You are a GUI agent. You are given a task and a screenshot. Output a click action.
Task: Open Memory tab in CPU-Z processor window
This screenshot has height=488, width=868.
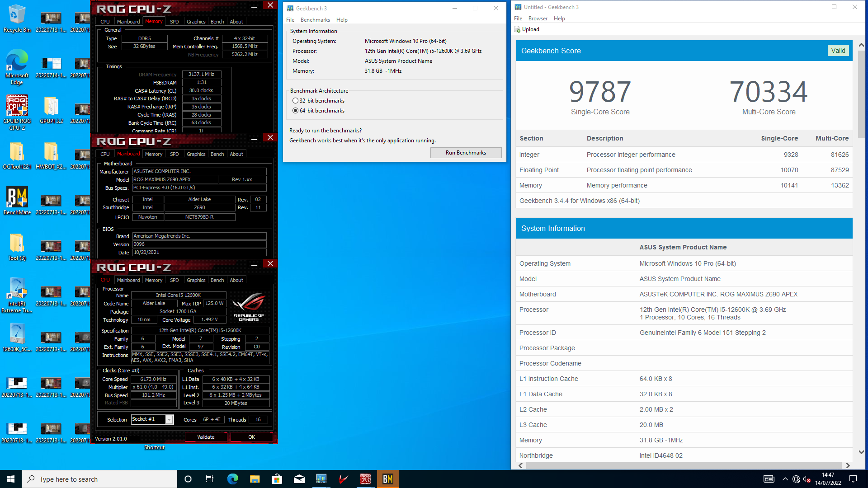point(154,280)
